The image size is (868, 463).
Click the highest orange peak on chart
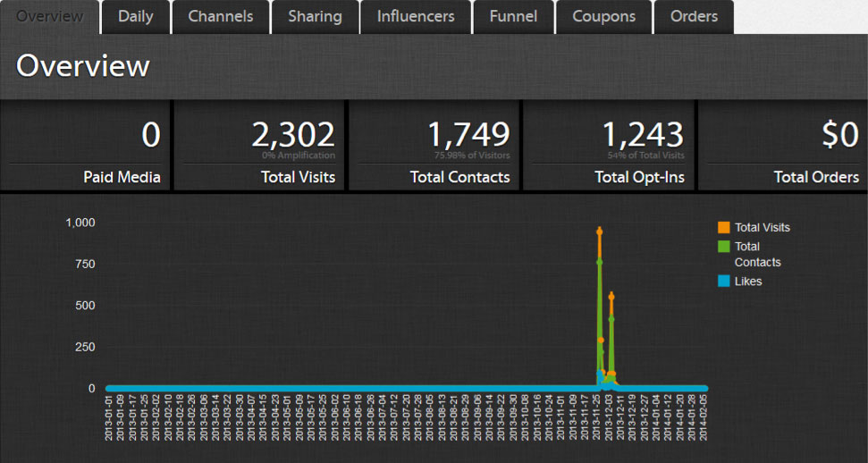(x=599, y=231)
